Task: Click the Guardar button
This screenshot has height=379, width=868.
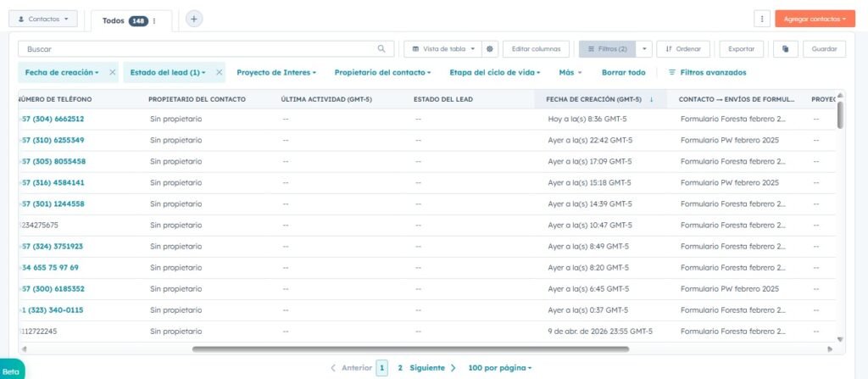Action: (x=824, y=49)
